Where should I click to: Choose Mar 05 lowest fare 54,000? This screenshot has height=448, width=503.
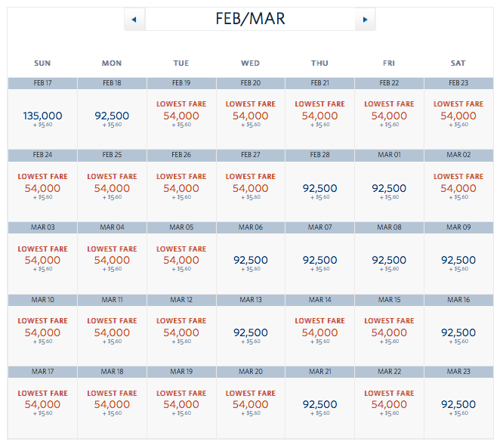click(x=181, y=260)
